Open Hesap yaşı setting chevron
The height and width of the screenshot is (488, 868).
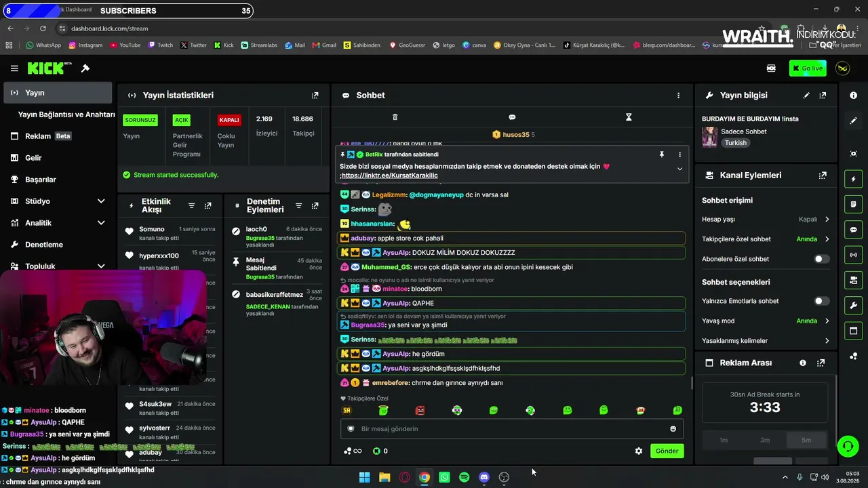coord(827,220)
